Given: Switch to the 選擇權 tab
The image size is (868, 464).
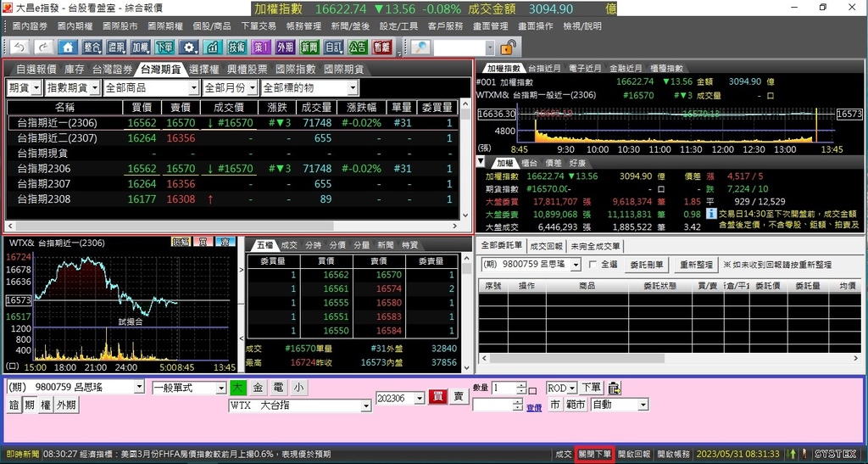Looking at the screenshot, I should coord(203,70).
